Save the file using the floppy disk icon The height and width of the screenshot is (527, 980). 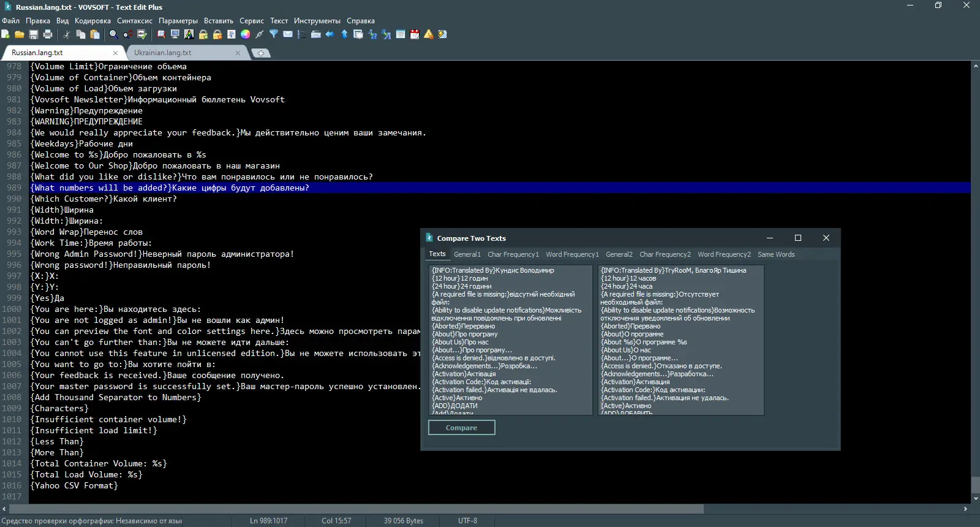coord(34,34)
